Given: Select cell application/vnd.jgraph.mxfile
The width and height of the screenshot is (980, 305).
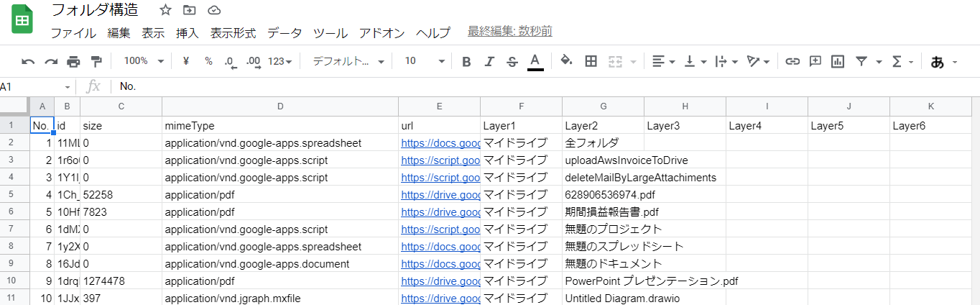Looking at the screenshot, I should [280, 298].
